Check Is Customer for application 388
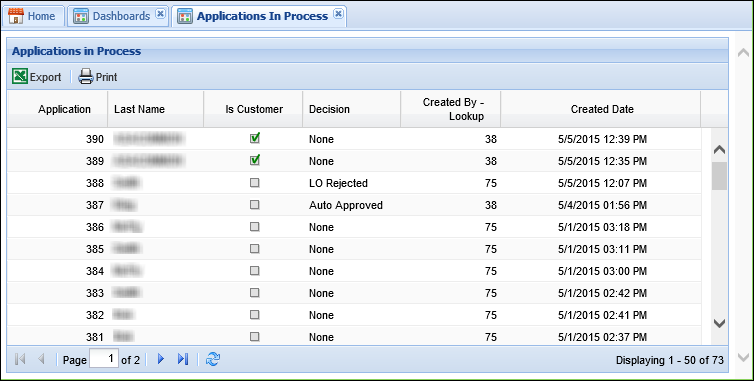This screenshot has height=381, width=754. (x=255, y=183)
